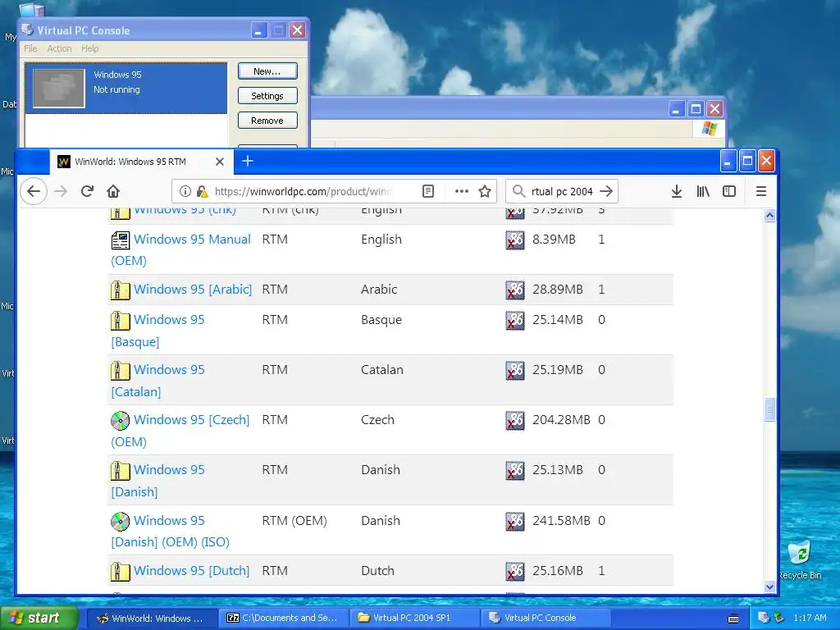
Task: Open Action menu in Virtual PC Console
Action: click(x=59, y=48)
